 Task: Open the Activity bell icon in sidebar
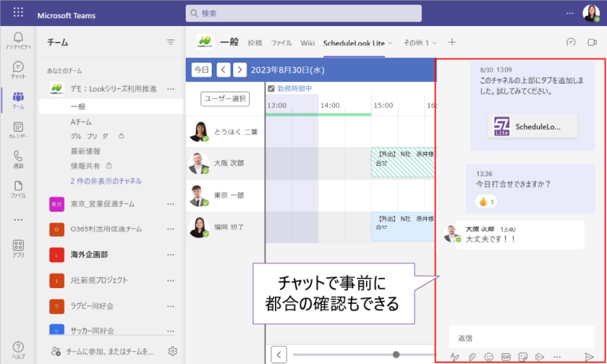click(x=17, y=39)
